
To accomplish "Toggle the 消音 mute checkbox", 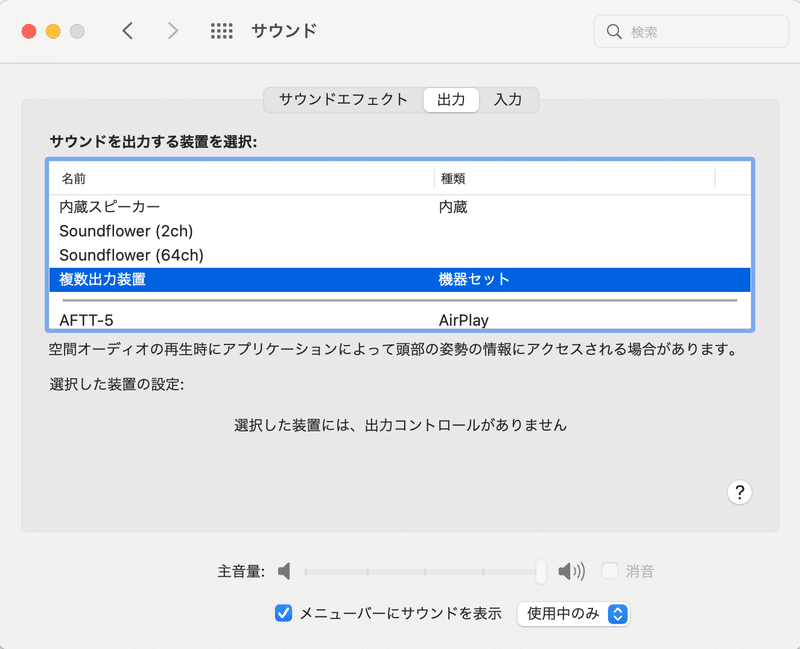I will tap(610, 571).
